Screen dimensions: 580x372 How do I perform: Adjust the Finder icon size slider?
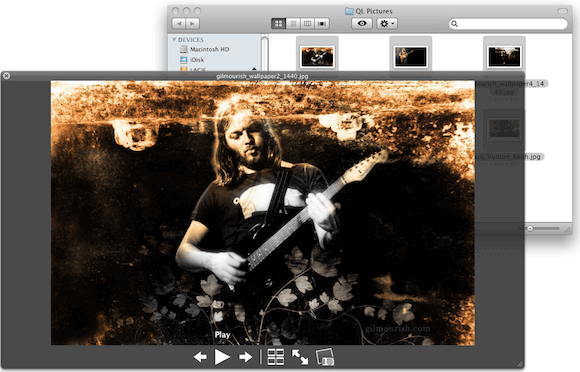(530, 229)
